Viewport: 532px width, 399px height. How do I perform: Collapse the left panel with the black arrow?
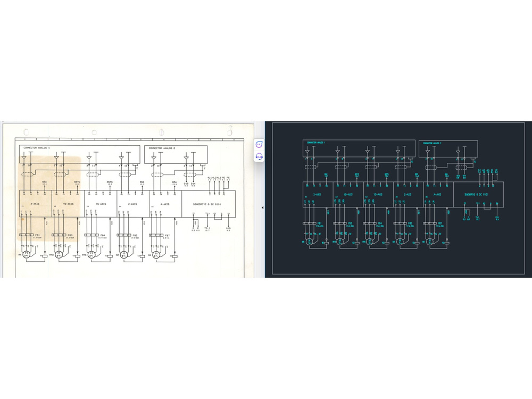pyautogui.click(x=263, y=207)
